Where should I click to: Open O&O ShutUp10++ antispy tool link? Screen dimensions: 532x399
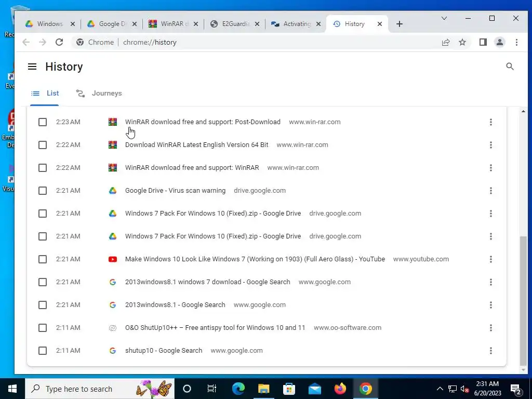point(215,328)
